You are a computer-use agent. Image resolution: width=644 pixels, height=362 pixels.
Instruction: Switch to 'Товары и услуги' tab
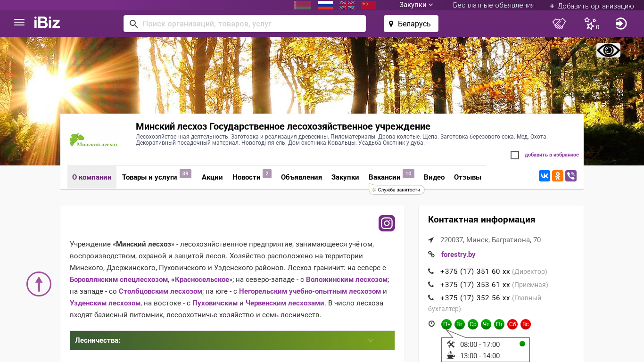[149, 177]
